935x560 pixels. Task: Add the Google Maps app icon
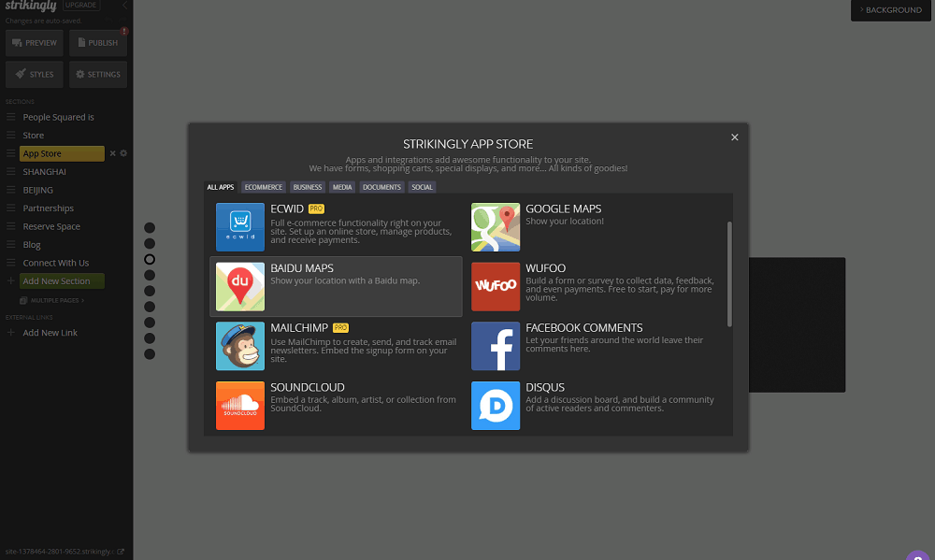[x=496, y=226]
